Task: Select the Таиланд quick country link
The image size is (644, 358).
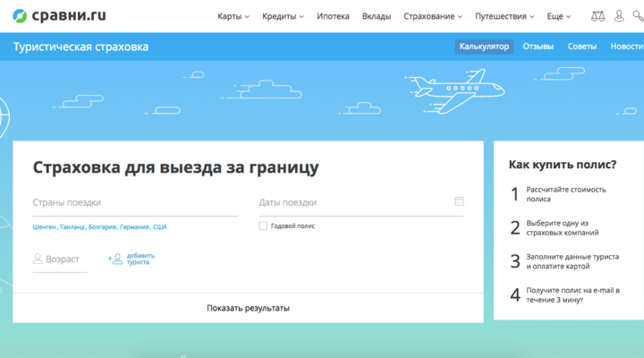Action: coord(73,227)
